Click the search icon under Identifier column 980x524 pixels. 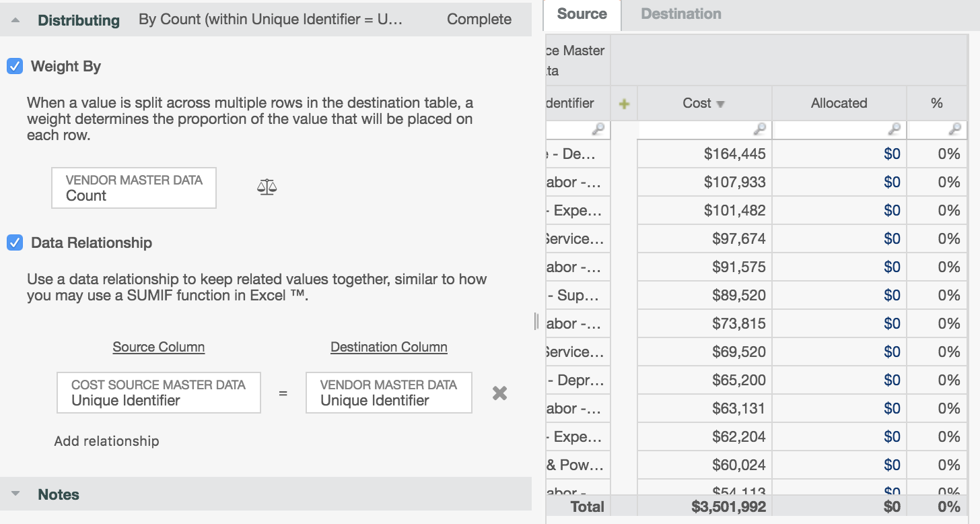click(598, 129)
